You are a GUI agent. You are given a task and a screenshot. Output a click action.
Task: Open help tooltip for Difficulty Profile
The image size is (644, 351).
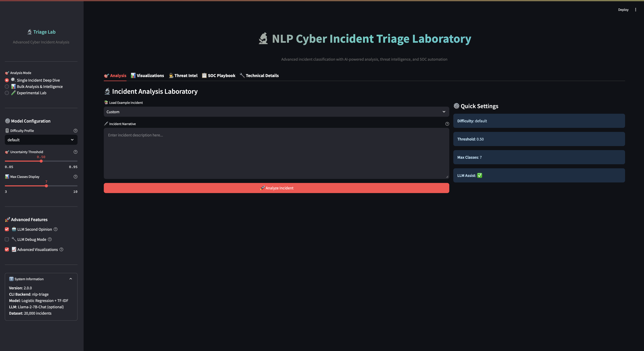pyautogui.click(x=75, y=130)
